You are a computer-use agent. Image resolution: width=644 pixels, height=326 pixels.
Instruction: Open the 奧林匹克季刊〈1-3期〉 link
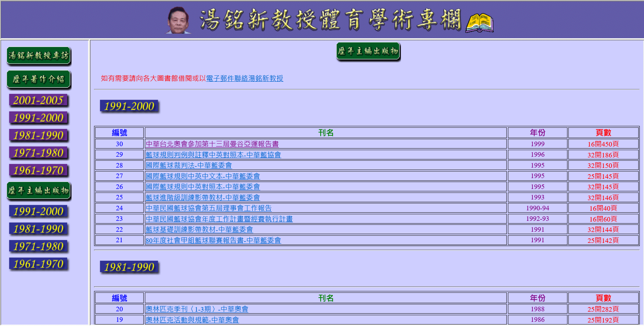click(197, 309)
